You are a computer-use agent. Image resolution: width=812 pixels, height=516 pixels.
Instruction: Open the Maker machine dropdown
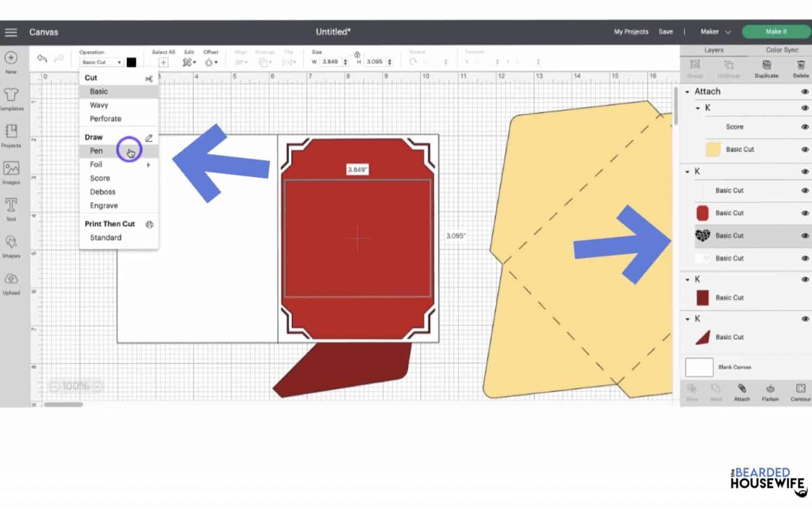click(x=715, y=32)
